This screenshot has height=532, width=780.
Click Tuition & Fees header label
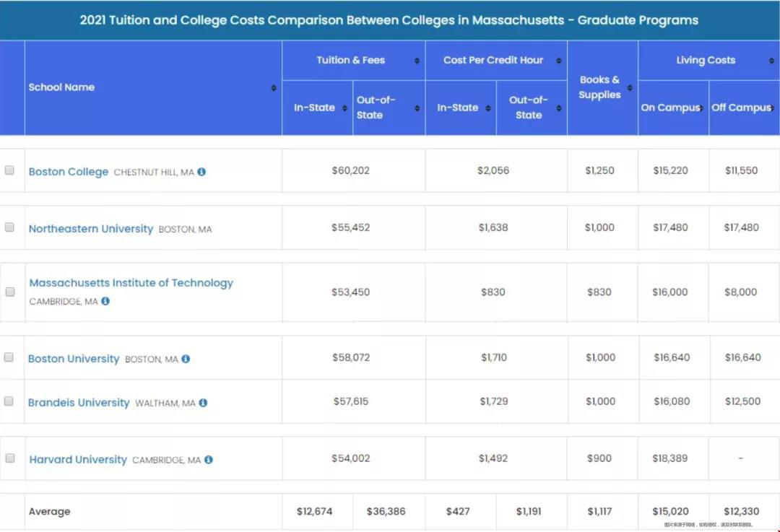[351, 60]
